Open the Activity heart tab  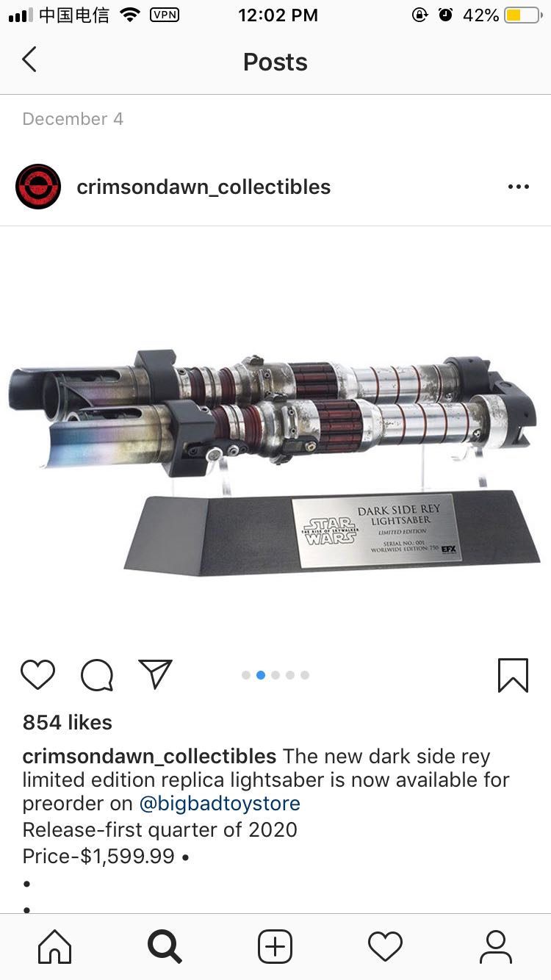point(386,946)
